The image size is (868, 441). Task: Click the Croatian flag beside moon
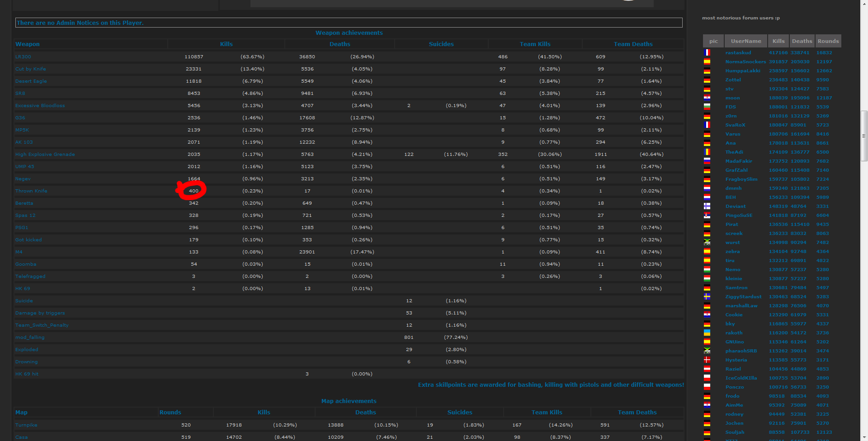coord(707,98)
